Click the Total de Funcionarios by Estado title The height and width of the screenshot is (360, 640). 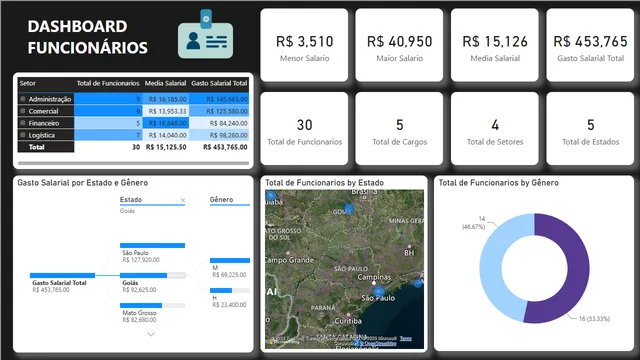tap(324, 183)
